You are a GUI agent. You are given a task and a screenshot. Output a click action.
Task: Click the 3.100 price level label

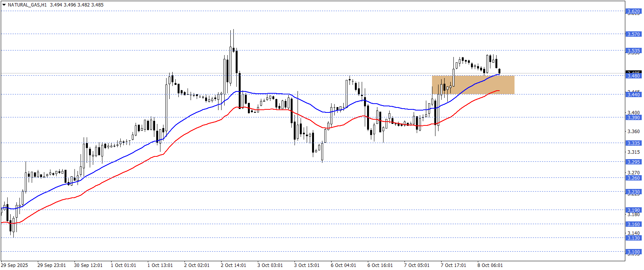[633, 252]
